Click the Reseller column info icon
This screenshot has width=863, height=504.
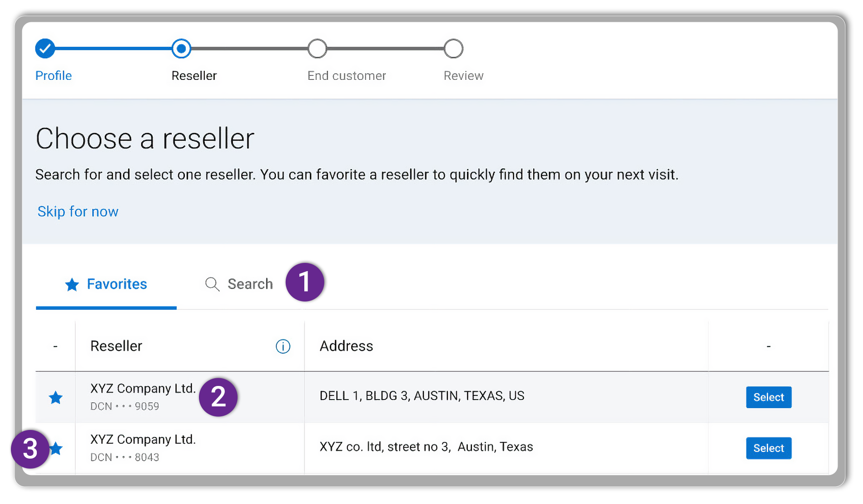(x=283, y=346)
